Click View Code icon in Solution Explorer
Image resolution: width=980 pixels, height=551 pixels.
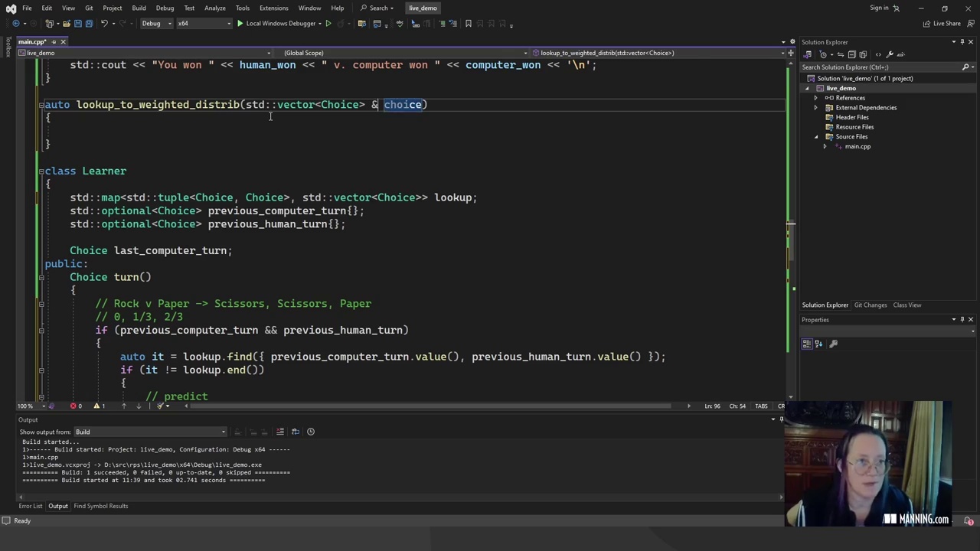(x=878, y=54)
